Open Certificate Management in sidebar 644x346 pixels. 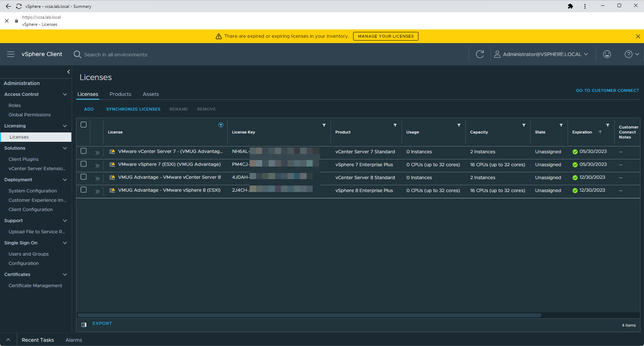(x=35, y=286)
